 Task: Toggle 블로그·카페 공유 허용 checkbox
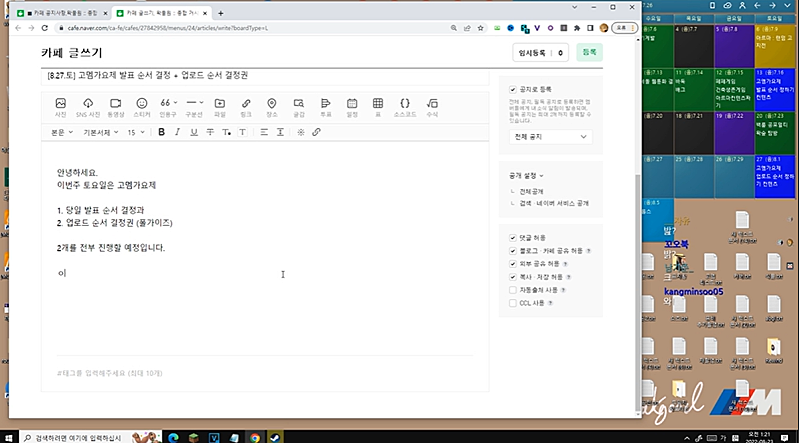point(513,251)
